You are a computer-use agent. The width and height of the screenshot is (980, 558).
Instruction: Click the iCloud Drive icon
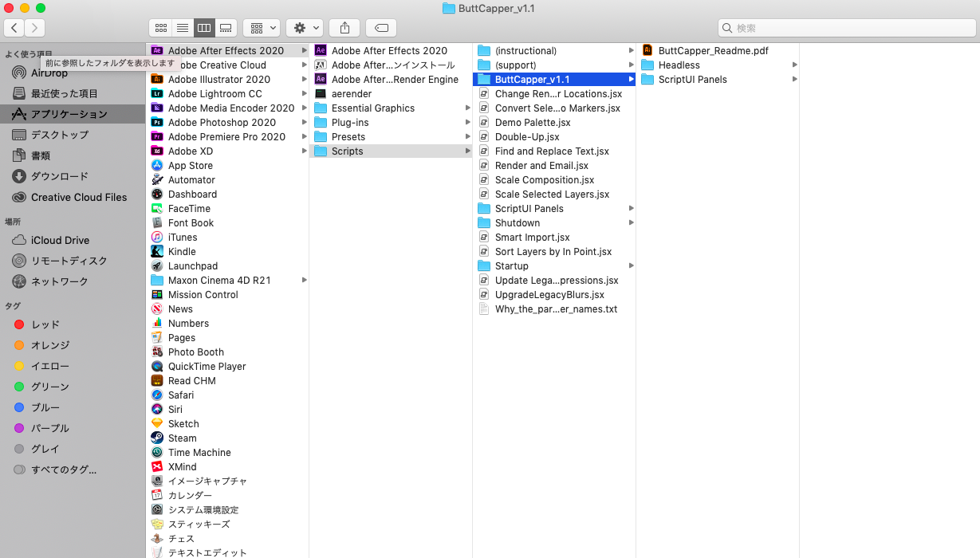(19, 240)
